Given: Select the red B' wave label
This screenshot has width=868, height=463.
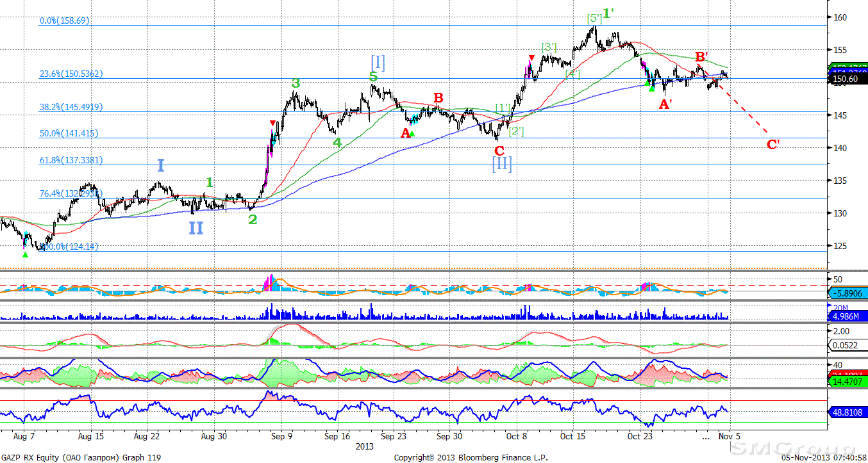Looking at the screenshot, I should click(x=702, y=56).
